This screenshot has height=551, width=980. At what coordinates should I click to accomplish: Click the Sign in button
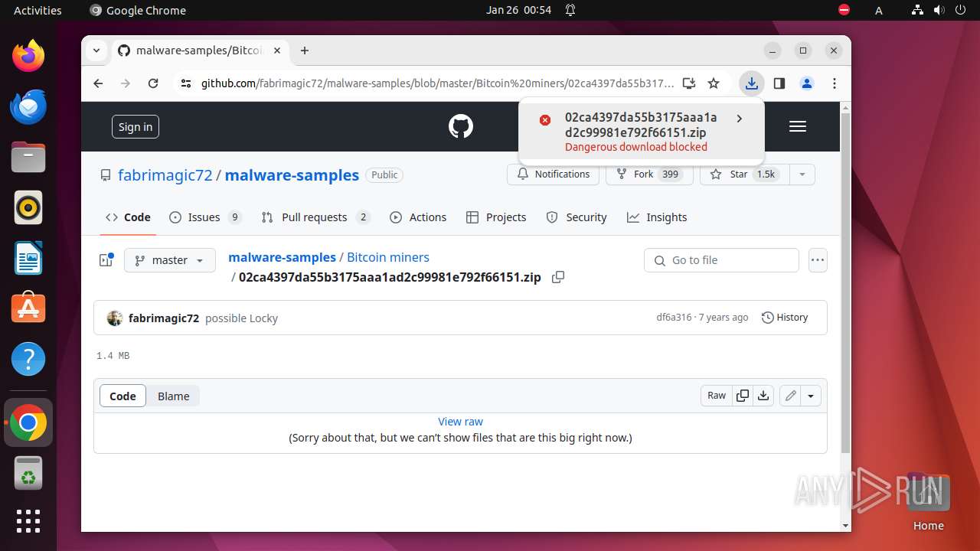click(x=136, y=127)
